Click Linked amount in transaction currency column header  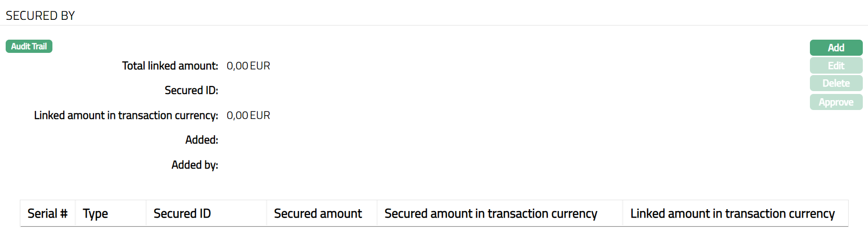732,213
